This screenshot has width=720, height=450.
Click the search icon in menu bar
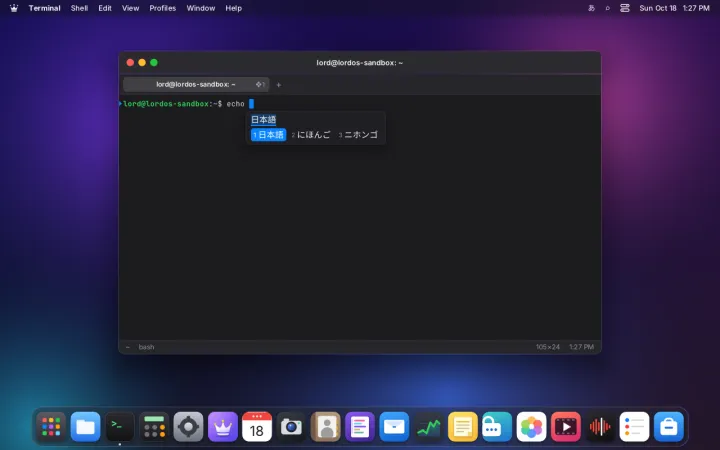tap(608, 8)
